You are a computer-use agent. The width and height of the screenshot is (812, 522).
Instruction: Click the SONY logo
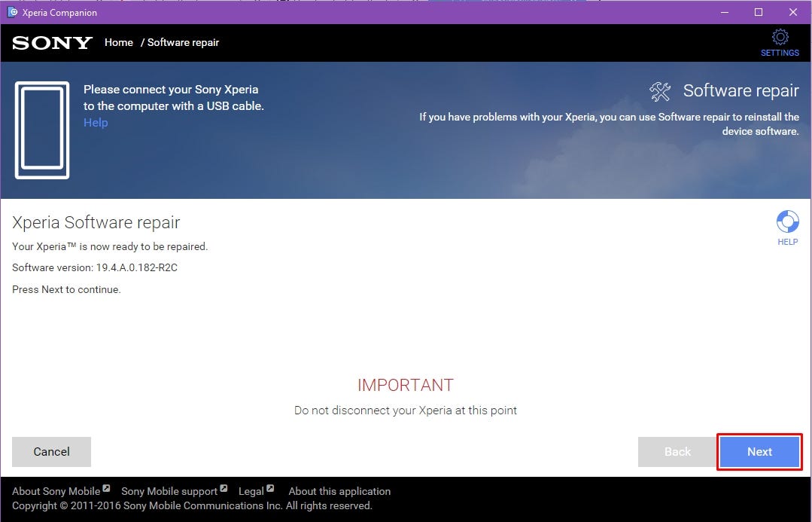click(53, 42)
